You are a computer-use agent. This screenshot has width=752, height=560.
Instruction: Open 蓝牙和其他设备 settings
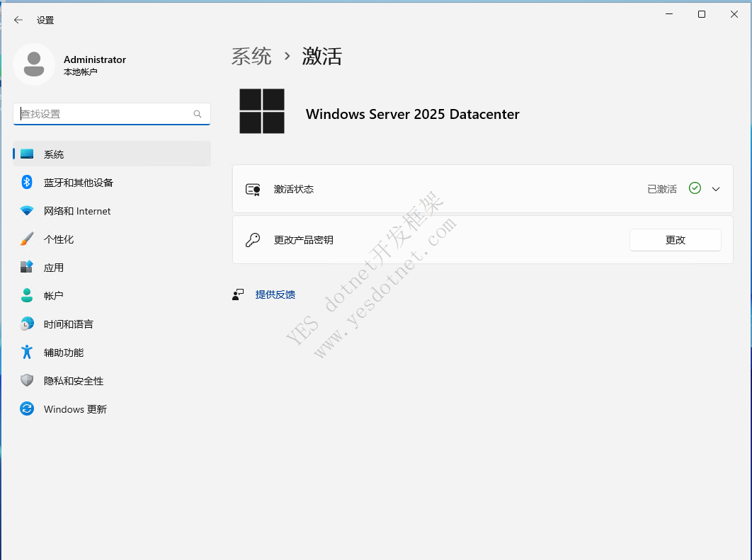pyautogui.click(x=112, y=182)
